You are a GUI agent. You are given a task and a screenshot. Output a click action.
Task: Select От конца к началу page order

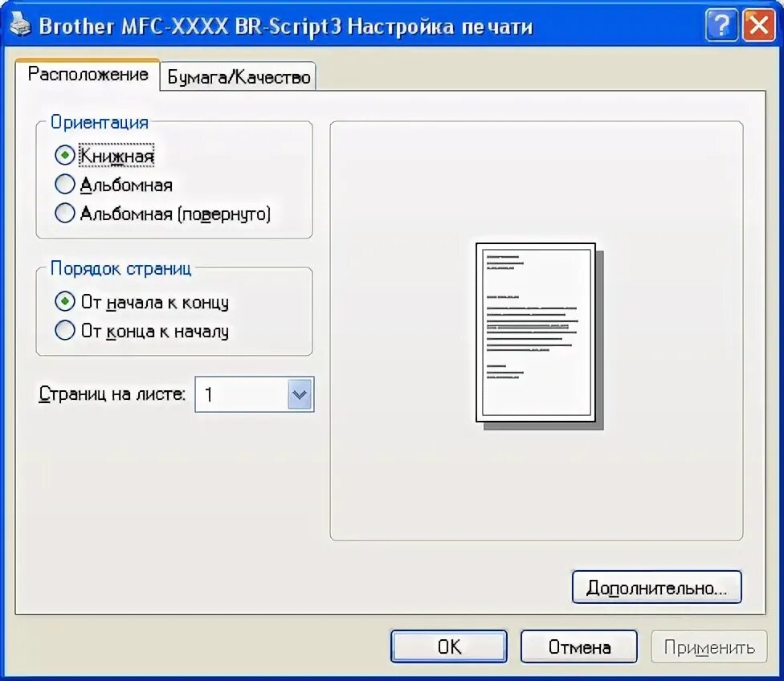pos(65,331)
